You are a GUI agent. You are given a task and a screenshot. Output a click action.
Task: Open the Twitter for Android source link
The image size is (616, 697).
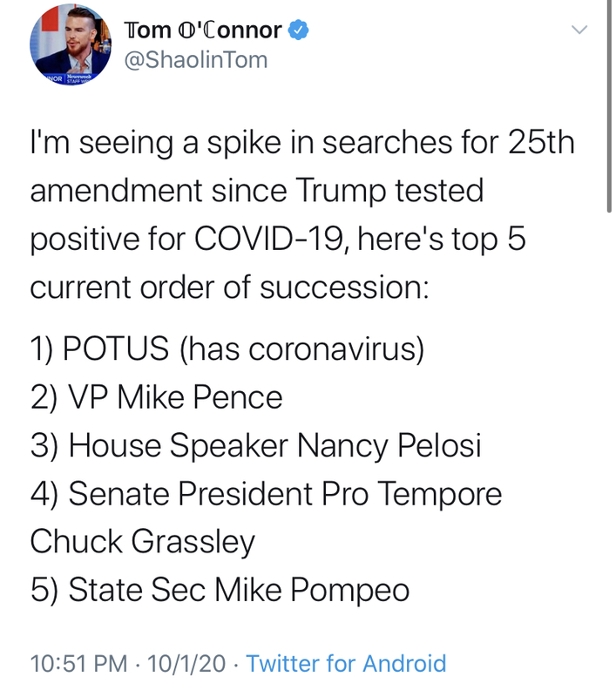(346, 664)
